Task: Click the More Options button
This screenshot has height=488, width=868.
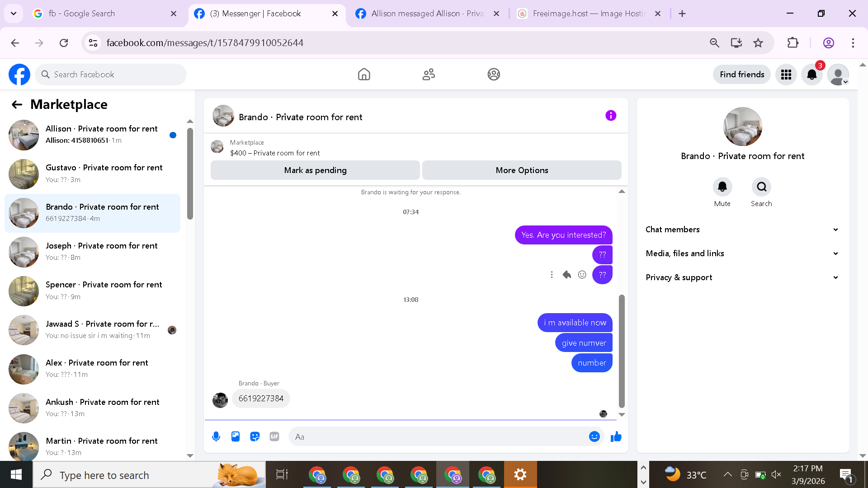Action: tap(522, 170)
